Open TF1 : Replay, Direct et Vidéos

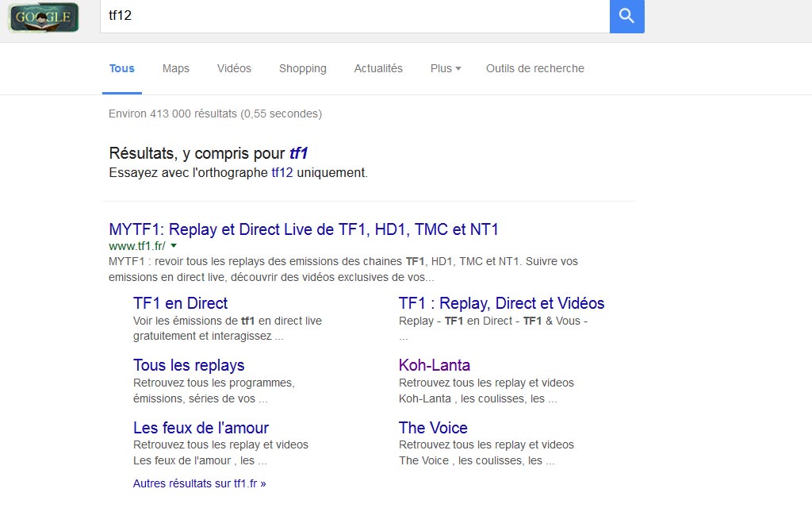coord(501,303)
